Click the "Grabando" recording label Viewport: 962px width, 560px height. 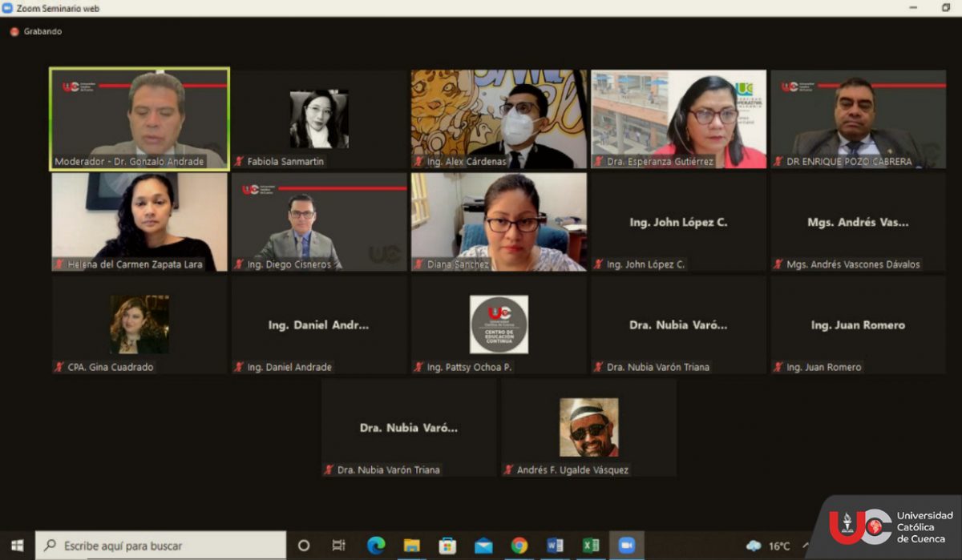click(x=42, y=32)
